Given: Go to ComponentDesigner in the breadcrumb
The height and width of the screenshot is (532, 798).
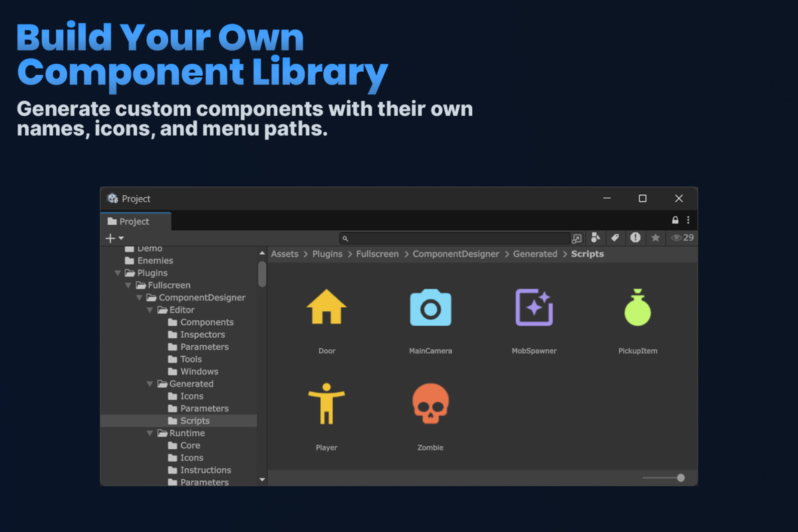Looking at the screenshot, I should coord(456,254).
